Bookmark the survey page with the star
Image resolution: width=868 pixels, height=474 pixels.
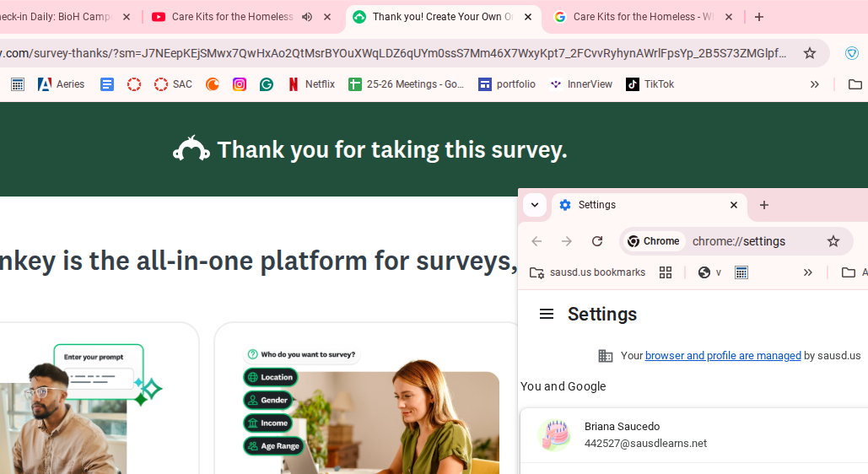810,53
